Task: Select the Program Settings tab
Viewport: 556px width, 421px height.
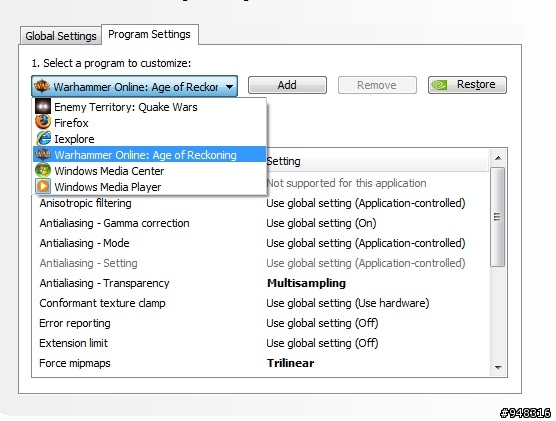Action: point(149,34)
